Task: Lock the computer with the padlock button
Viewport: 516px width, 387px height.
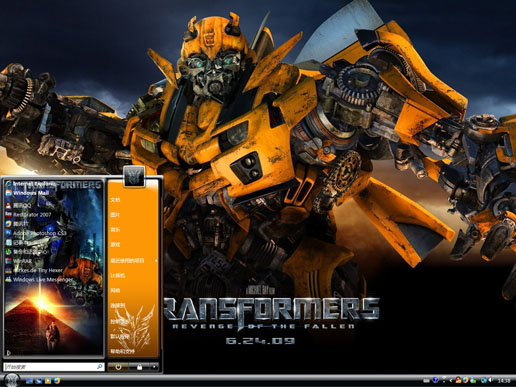Action: tap(139, 367)
